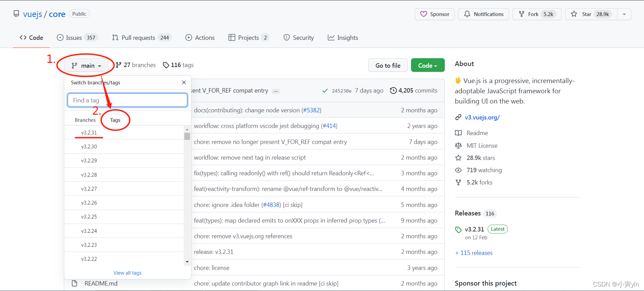Viewport: 644px width, 291px height.
Task: Fork the repository
Action: [537, 14]
